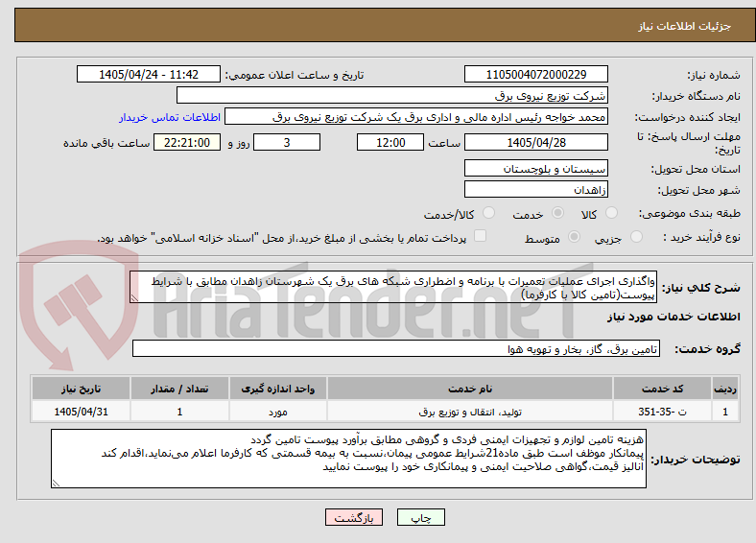Click the announcement date field 1405/04/24 - 11:42
Image resolution: width=756 pixels, height=543 pixels.
(x=149, y=74)
